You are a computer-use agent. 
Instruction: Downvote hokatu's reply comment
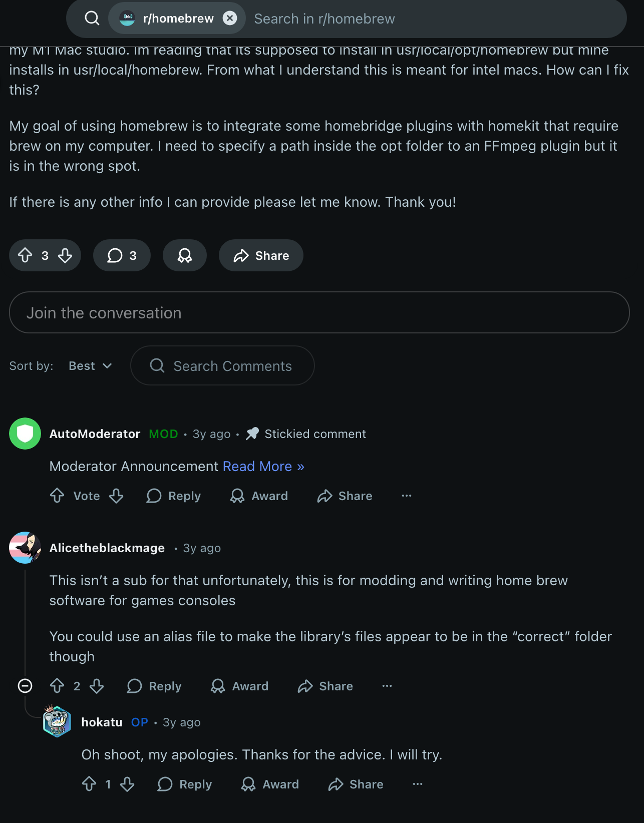127,784
